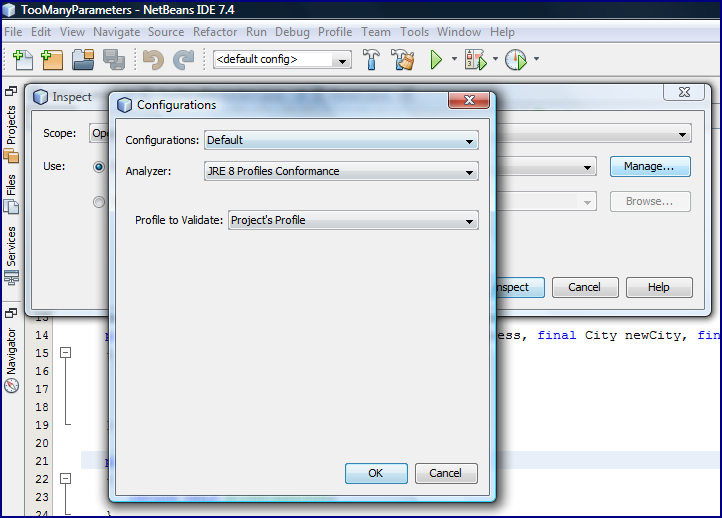
Task: Open the Services side panel
Action: pos(12,256)
